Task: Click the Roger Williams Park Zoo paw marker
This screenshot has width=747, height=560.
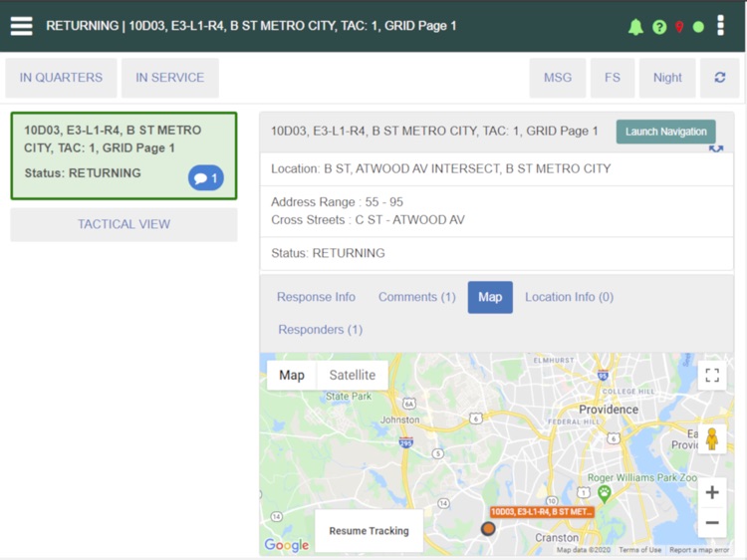Action: coord(605,494)
